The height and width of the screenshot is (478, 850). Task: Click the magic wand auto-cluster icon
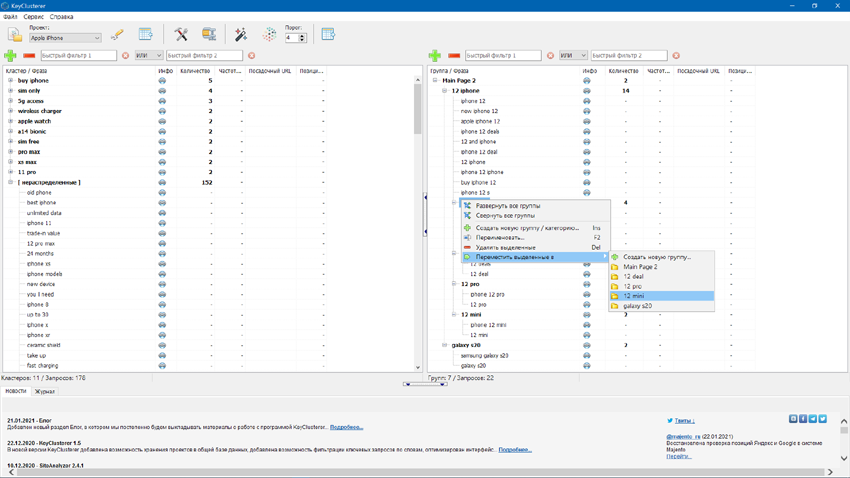click(241, 35)
